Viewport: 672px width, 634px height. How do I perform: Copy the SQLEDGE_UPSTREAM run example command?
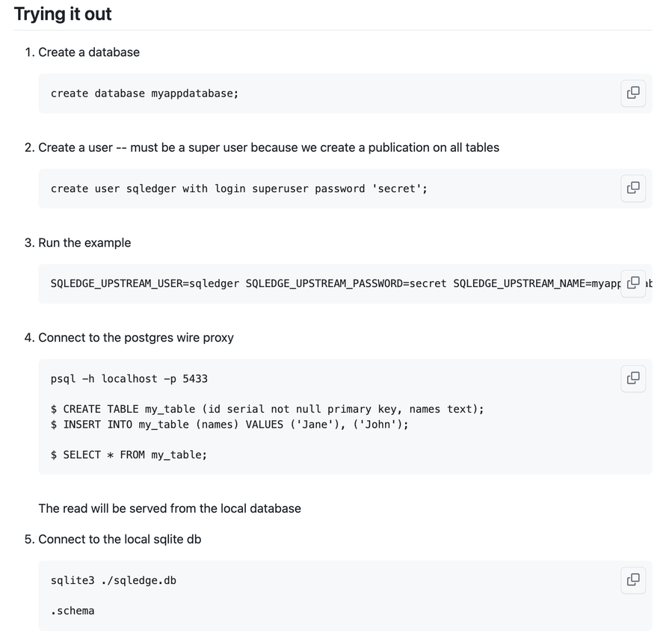(633, 283)
